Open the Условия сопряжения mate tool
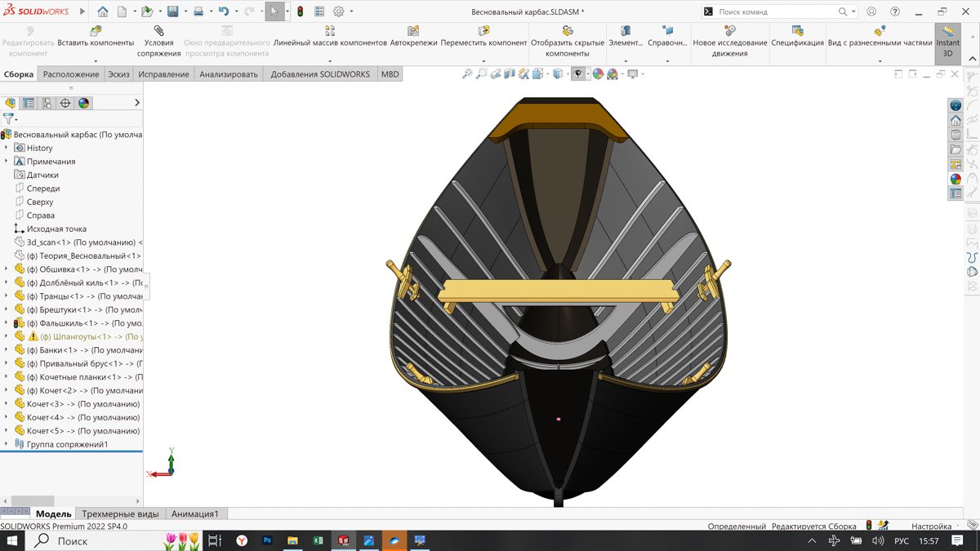This screenshot has width=980, height=551. click(158, 42)
